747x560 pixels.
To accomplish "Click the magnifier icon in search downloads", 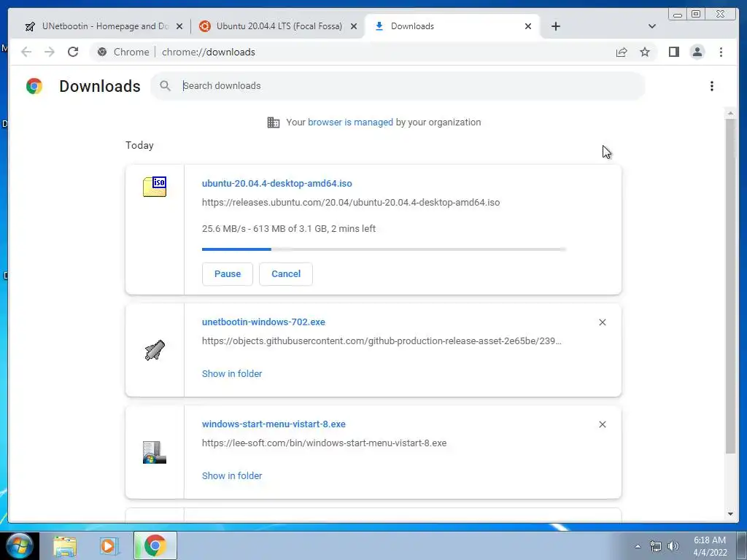I will coord(166,86).
